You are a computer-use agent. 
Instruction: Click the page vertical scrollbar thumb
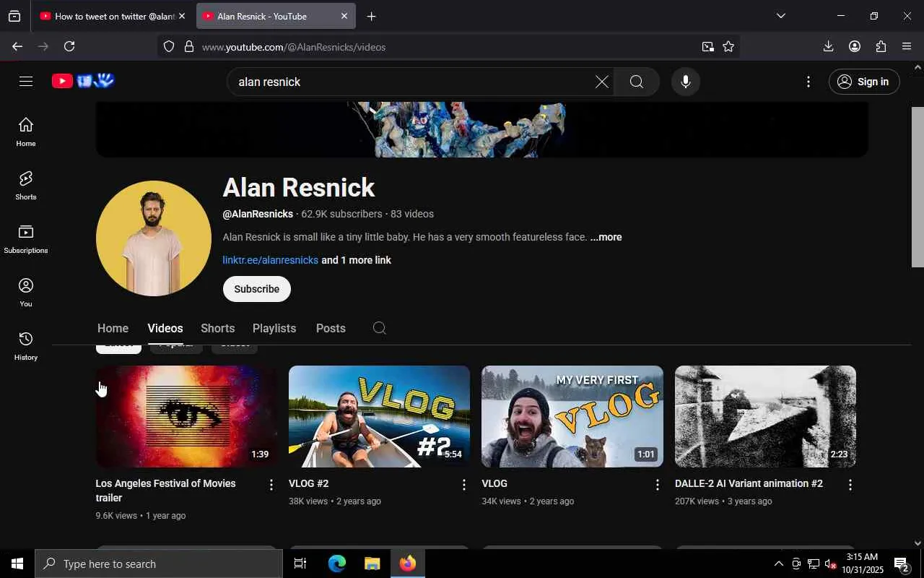(918, 186)
